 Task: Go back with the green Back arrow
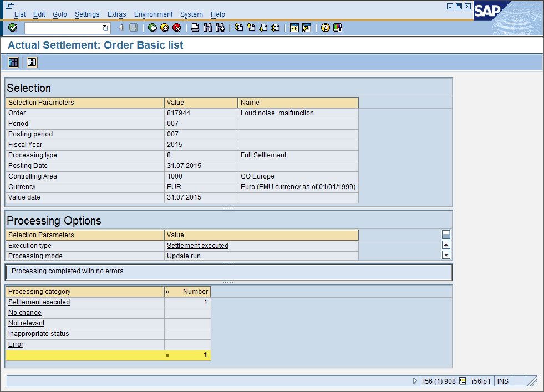click(x=152, y=28)
